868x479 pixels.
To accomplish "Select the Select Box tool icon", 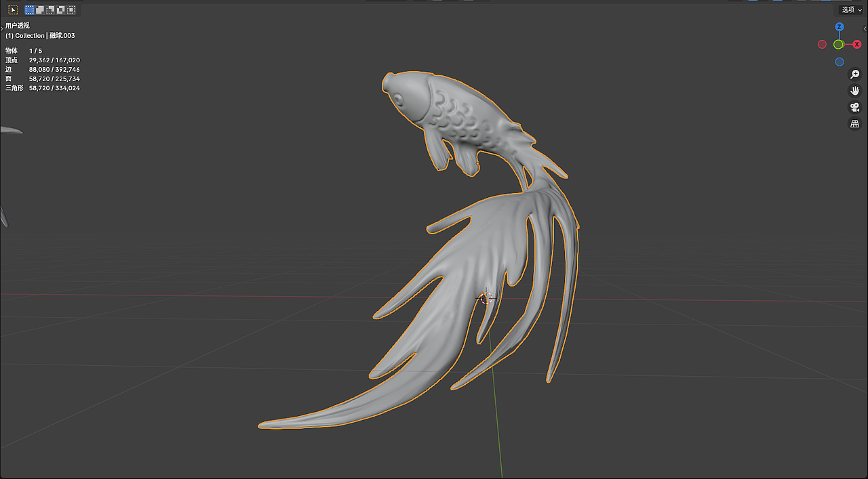I will (13, 10).
